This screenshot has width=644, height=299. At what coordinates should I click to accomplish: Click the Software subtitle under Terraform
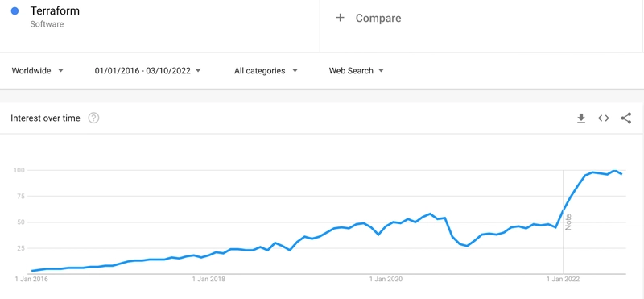(x=47, y=24)
